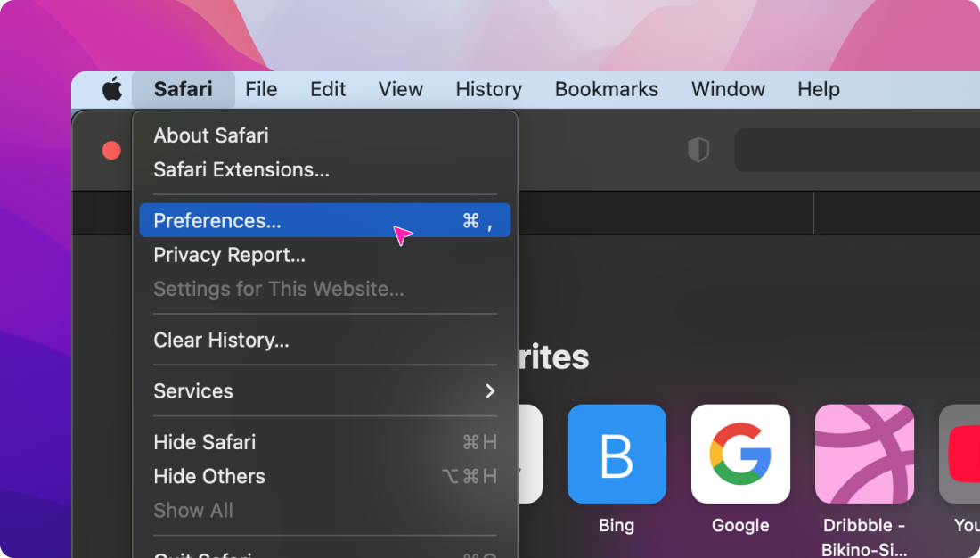Expand the Services submenu arrow

(489, 391)
